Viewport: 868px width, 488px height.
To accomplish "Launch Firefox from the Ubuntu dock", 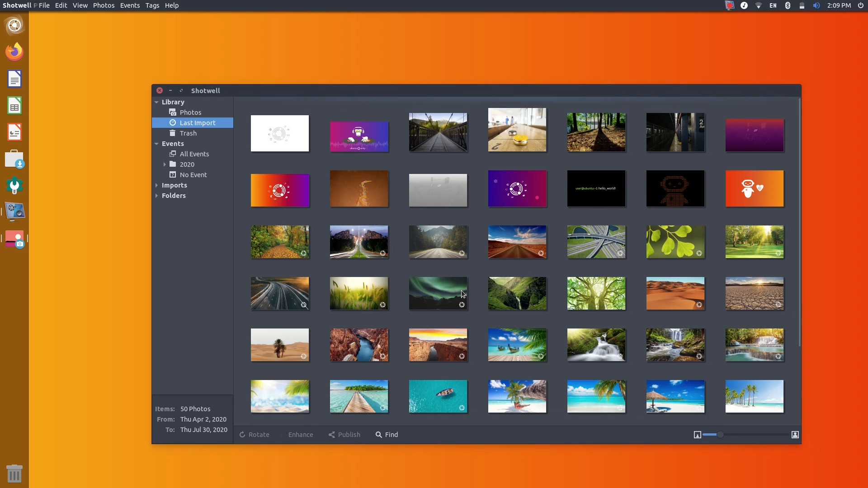I will click(14, 51).
